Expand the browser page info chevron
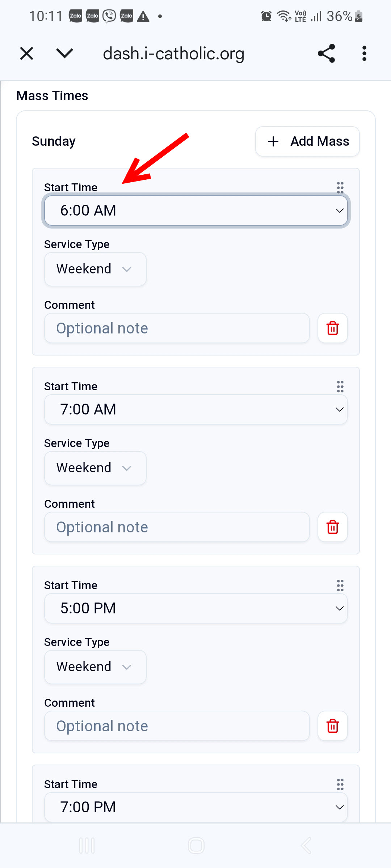The width and height of the screenshot is (391, 868). pyautogui.click(x=65, y=54)
